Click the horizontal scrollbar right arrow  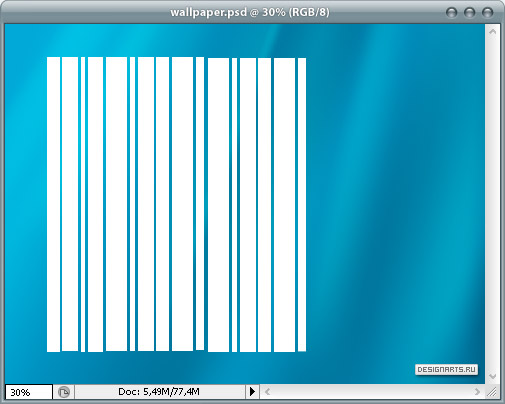coord(477,392)
